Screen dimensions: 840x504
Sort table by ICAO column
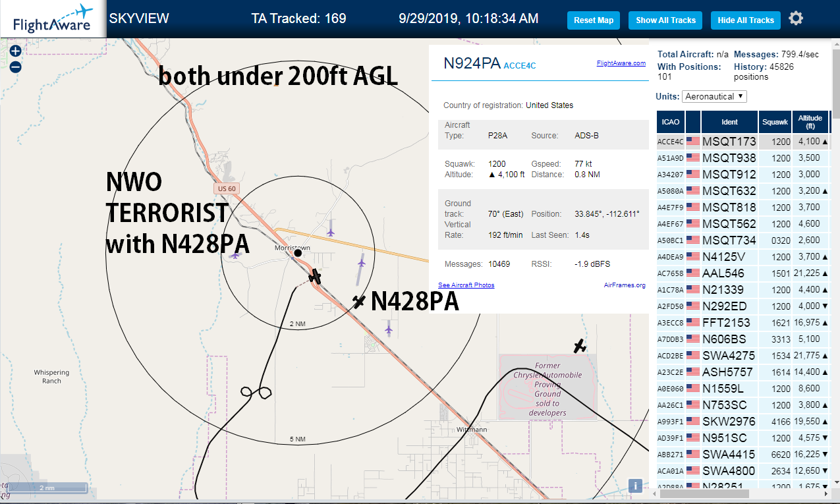[671, 122]
